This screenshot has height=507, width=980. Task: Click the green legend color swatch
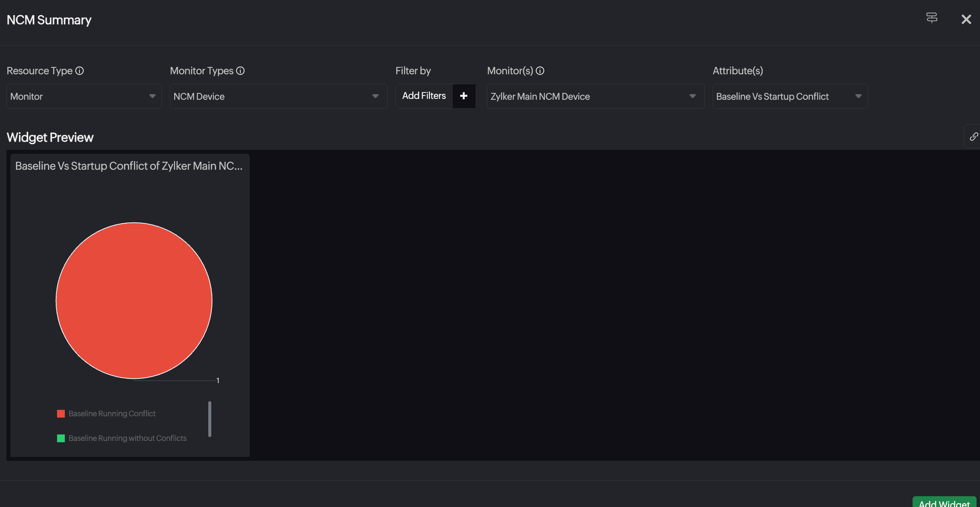coord(61,438)
